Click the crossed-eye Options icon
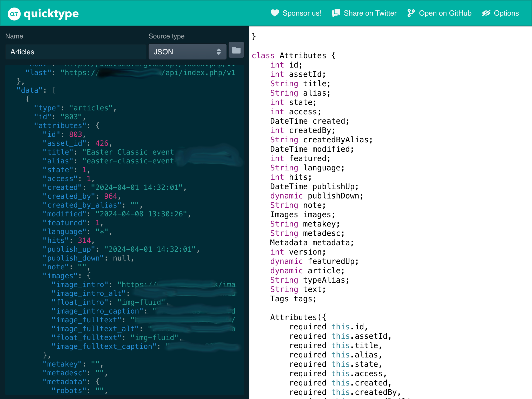532x399 pixels. [x=486, y=13]
